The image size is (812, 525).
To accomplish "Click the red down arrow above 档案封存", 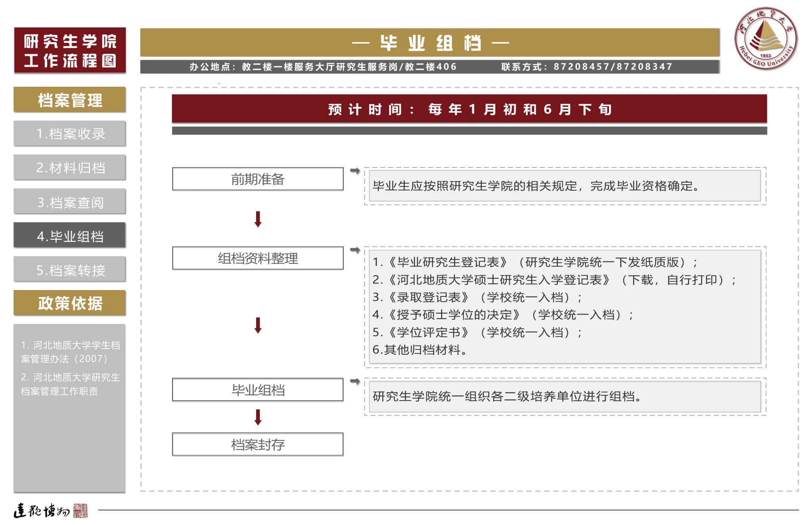I will click(x=258, y=417).
